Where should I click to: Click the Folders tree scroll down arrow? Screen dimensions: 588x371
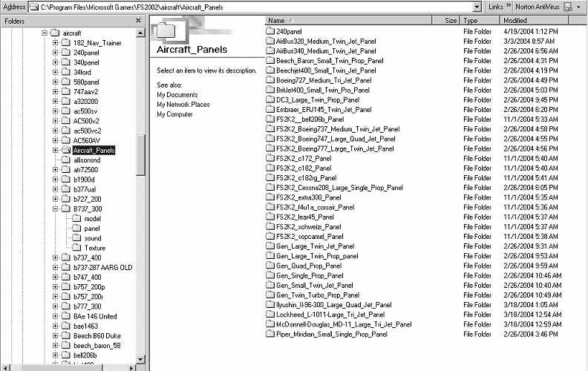[x=140, y=359]
